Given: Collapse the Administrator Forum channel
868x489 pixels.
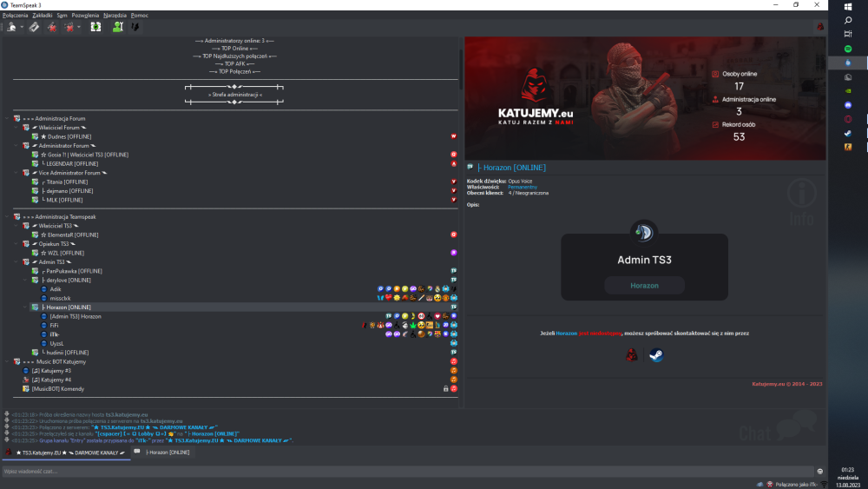Looking at the screenshot, I should pyautogui.click(x=16, y=146).
